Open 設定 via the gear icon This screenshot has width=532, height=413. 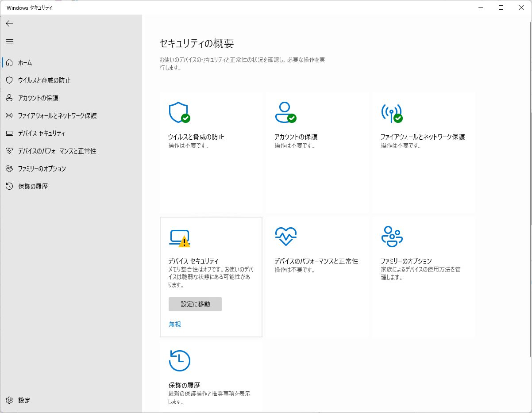[x=9, y=401]
